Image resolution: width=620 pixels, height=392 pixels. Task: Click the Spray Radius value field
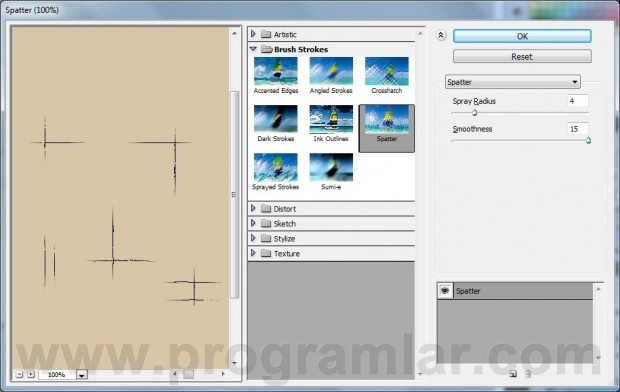tap(578, 101)
